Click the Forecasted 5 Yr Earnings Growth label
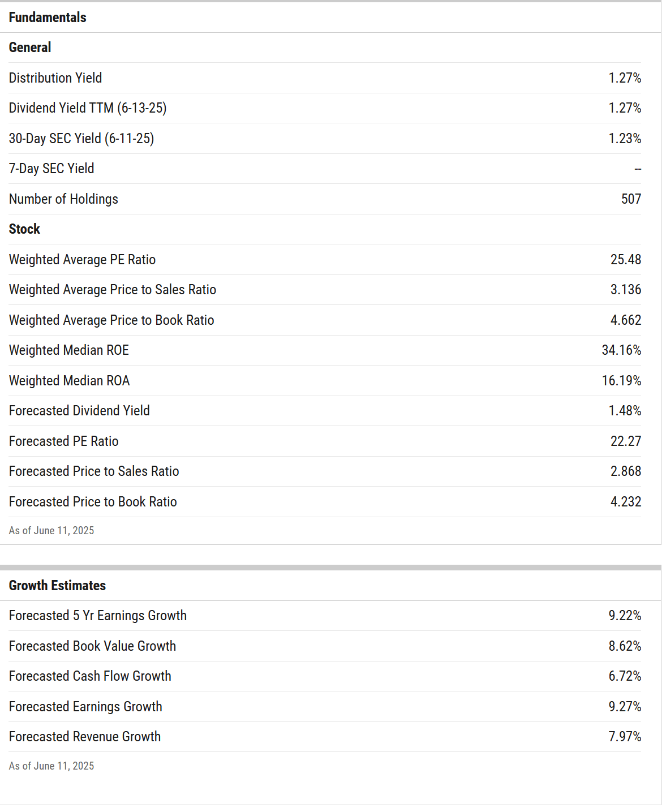Screen dimensions: 666x812 (x=98, y=616)
